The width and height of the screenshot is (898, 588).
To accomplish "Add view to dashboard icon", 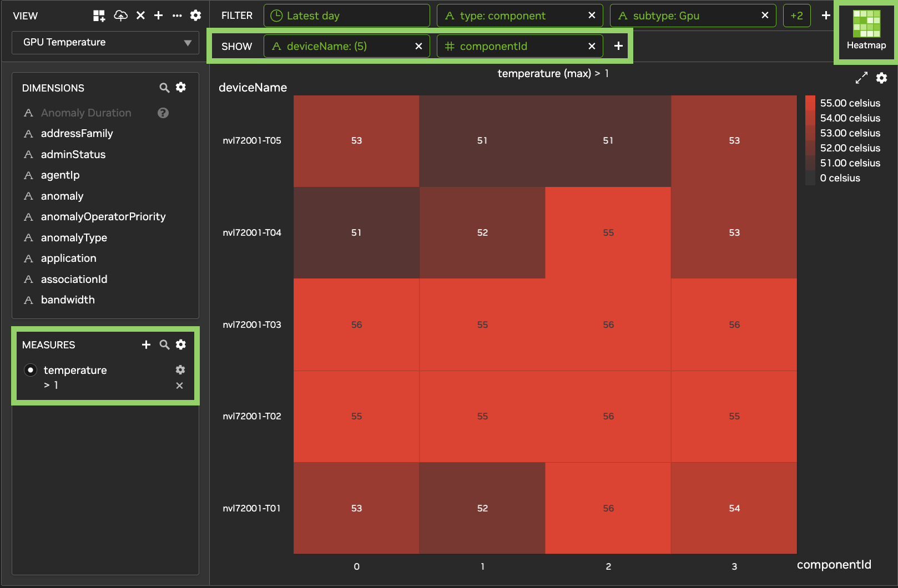I will click(99, 16).
